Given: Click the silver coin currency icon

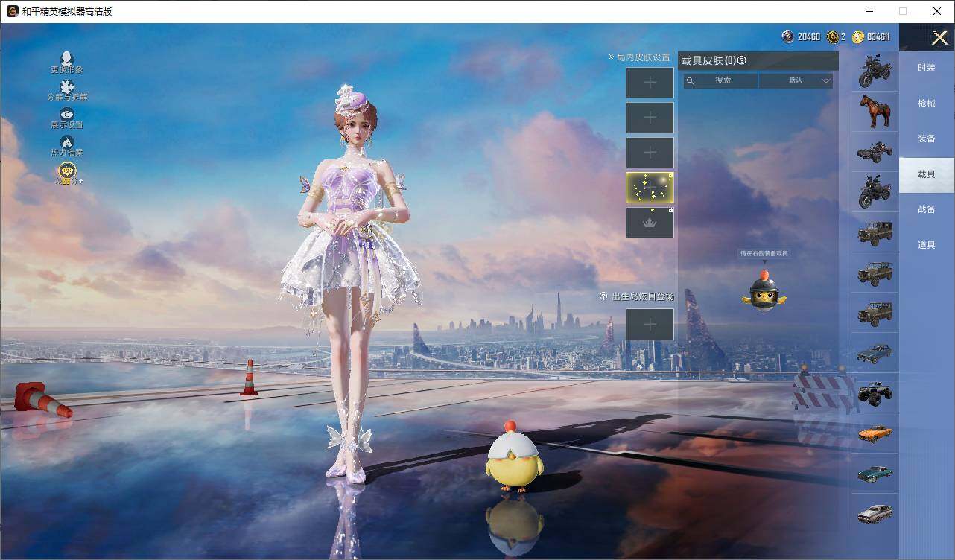Looking at the screenshot, I should tap(787, 36).
